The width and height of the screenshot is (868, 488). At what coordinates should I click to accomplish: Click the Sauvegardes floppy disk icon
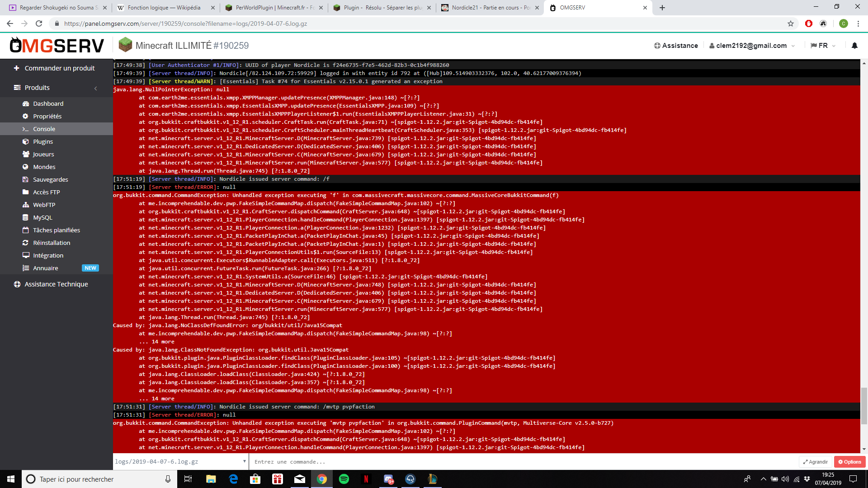tap(26, 179)
